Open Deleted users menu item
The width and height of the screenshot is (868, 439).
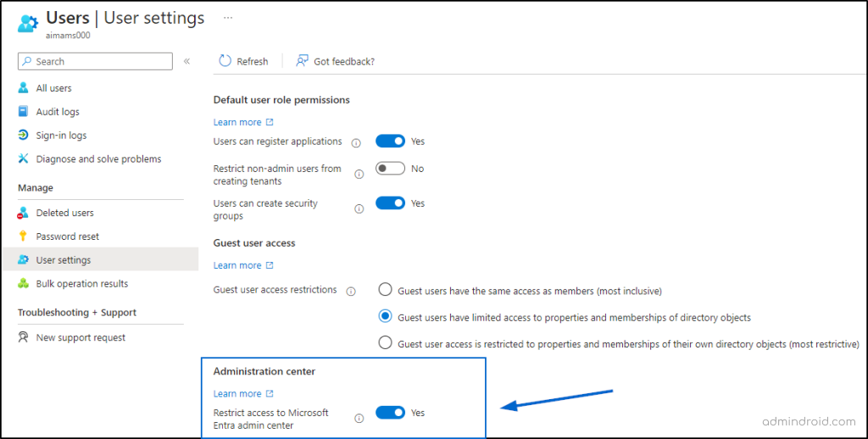coord(64,213)
